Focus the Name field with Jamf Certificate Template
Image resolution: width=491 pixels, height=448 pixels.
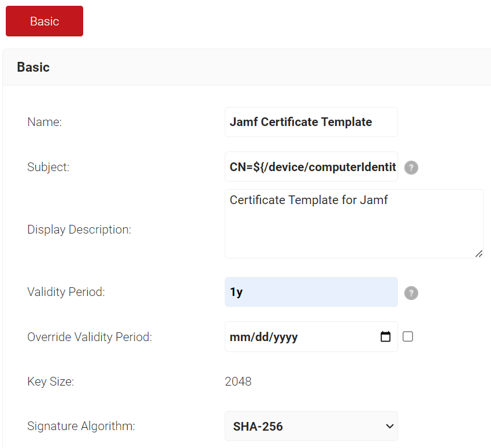[311, 122]
